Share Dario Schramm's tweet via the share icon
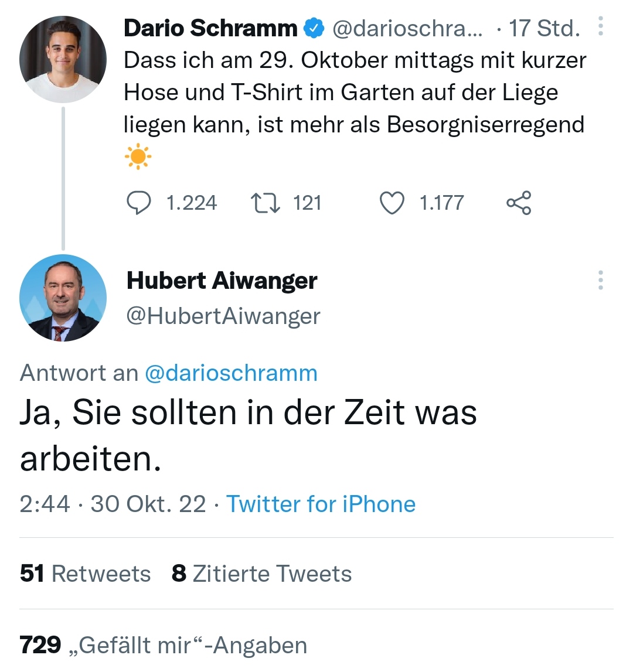This screenshot has height=672, width=633. [x=518, y=203]
